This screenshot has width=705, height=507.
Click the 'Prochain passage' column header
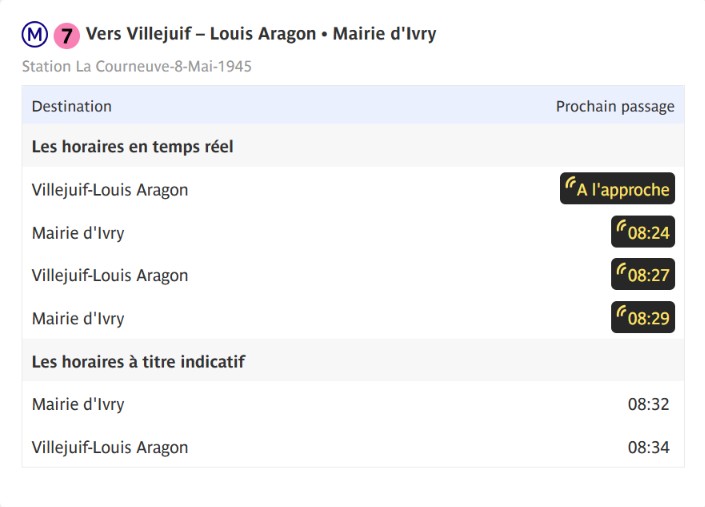[615, 107]
